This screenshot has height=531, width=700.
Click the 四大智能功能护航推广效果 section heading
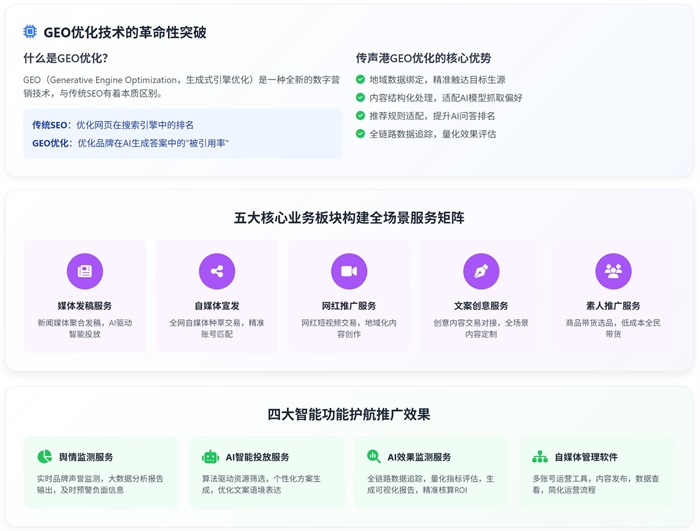pyautogui.click(x=349, y=414)
